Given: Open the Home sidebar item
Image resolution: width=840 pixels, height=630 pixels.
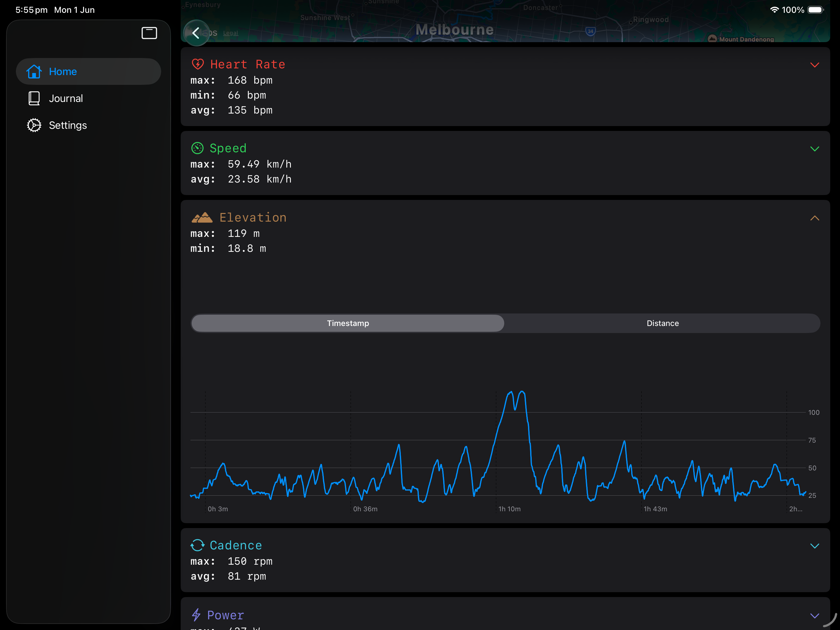Looking at the screenshot, I should (89, 71).
